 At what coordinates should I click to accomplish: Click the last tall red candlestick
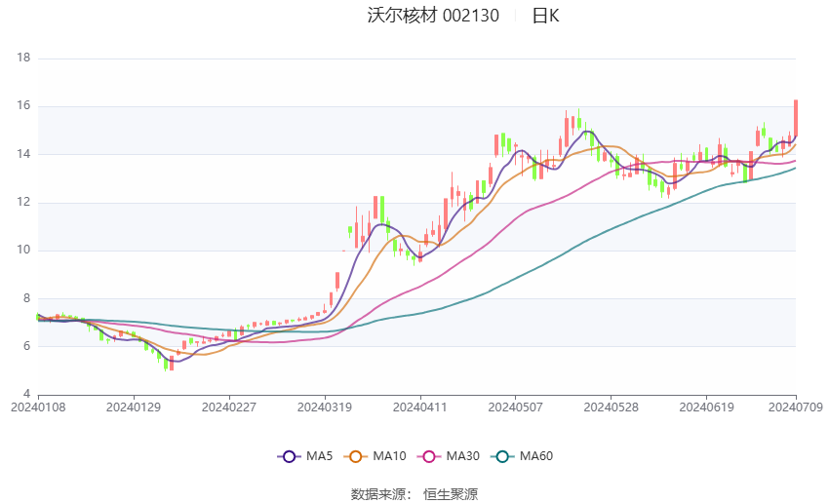796,118
